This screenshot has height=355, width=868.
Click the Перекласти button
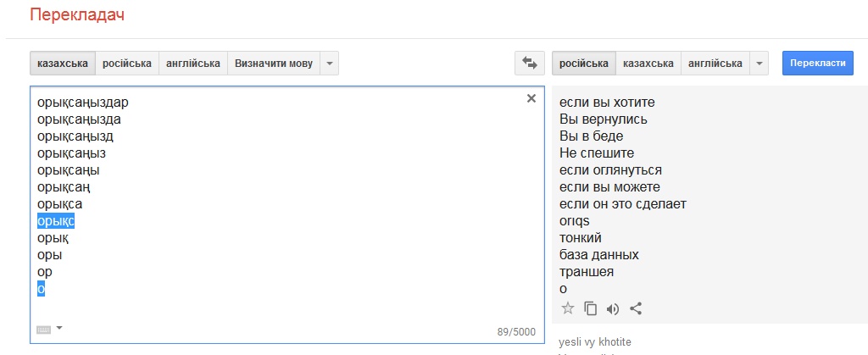(818, 63)
